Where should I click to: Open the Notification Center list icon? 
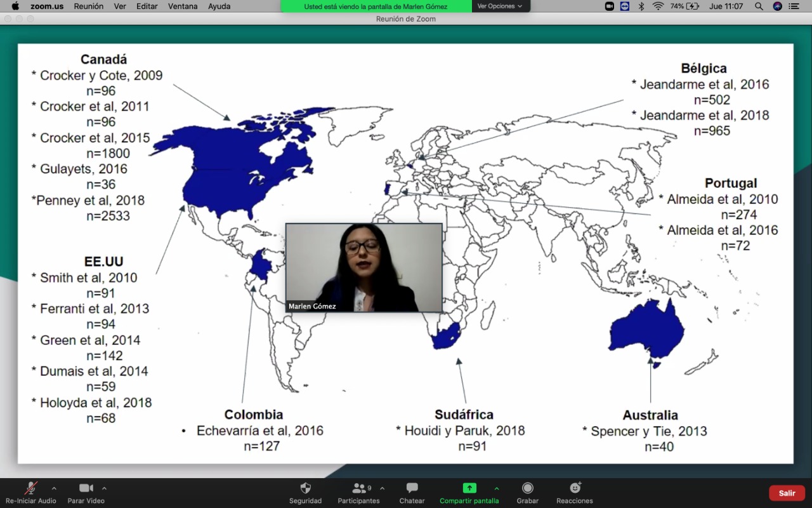point(794,6)
